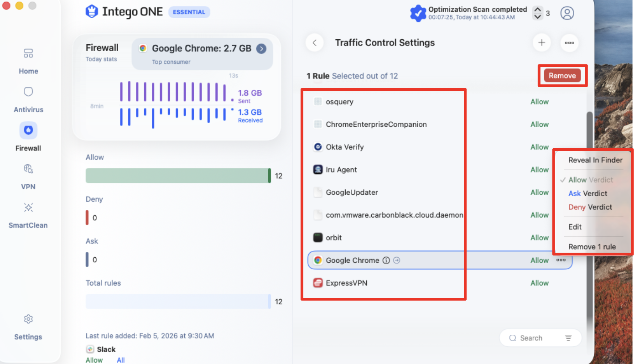Open the search filter options icon
Image resolution: width=634 pixels, height=364 pixels.
pyautogui.click(x=568, y=338)
